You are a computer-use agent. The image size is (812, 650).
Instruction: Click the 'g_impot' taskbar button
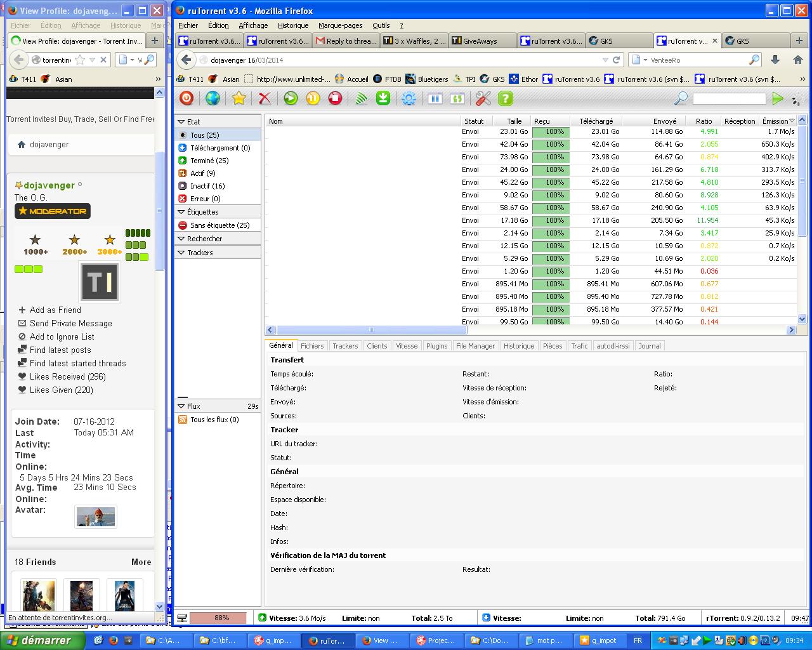tap(599, 640)
